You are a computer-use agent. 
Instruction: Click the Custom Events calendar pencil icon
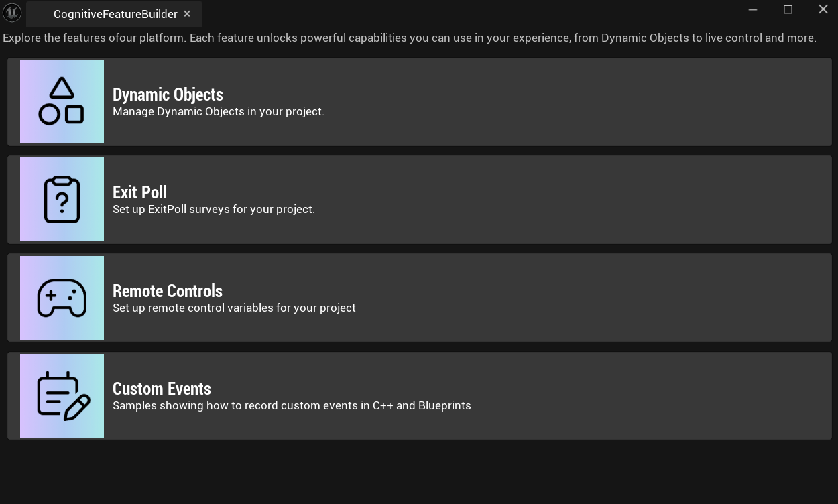click(62, 395)
